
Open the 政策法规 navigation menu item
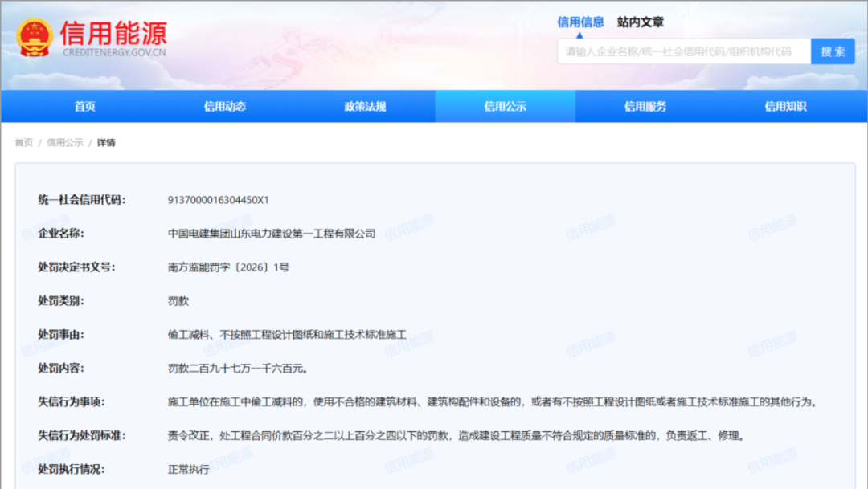click(365, 106)
